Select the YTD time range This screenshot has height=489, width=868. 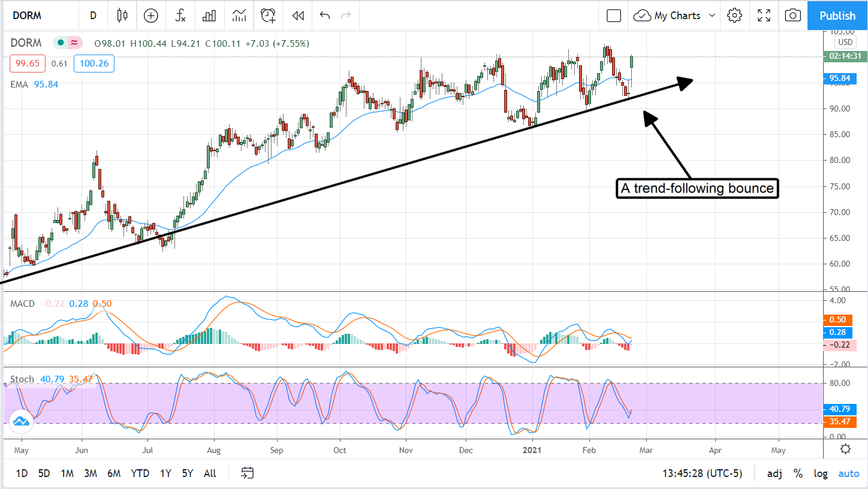point(140,473)
